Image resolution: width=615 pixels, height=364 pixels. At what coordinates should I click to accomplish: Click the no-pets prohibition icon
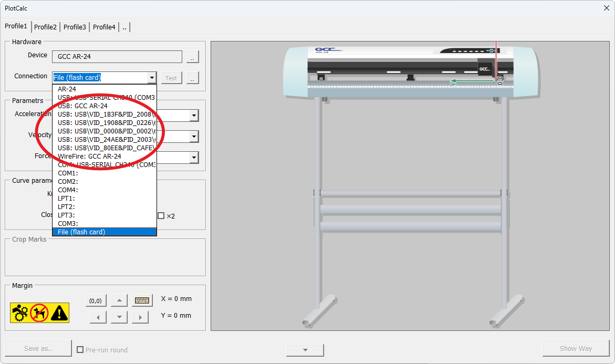pos(39,313)
